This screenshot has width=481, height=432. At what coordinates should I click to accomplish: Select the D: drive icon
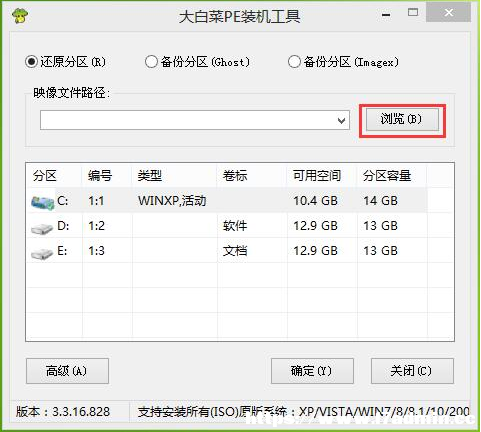point(42,228)
